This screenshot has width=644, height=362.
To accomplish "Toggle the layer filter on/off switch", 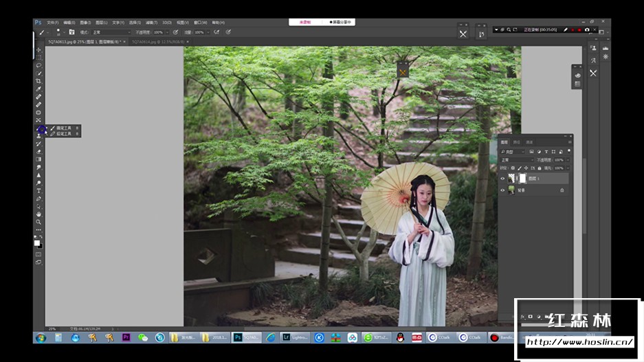I will (568, 150).
